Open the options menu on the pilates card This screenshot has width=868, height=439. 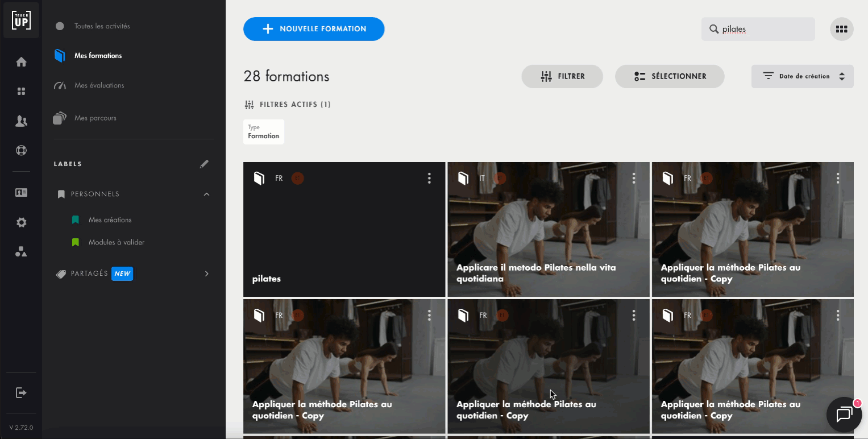(x=429, y=178)
